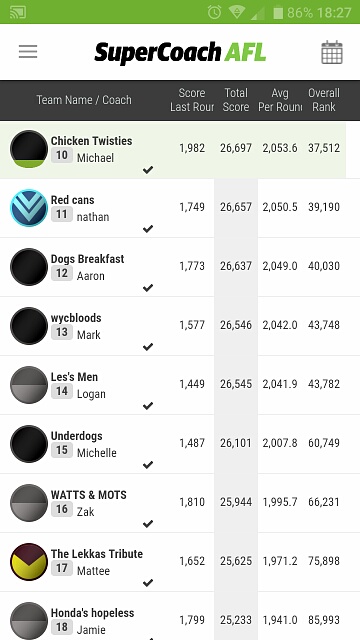Open the hamburger navigation menu
The height and width of the screenshot is (640, 360).
tap(28, 52)
